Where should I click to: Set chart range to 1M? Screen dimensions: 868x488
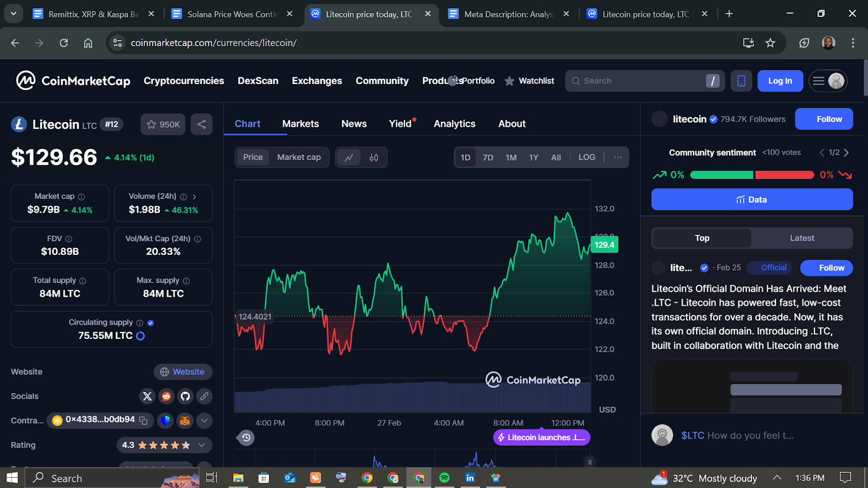click(x=511, y=157)
